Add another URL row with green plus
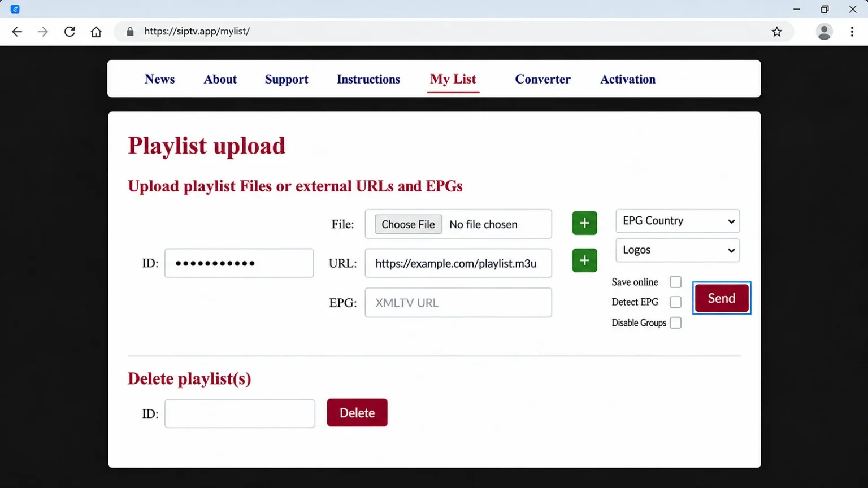The width and height of the screenshot is (868, 488). click(584, 260)
